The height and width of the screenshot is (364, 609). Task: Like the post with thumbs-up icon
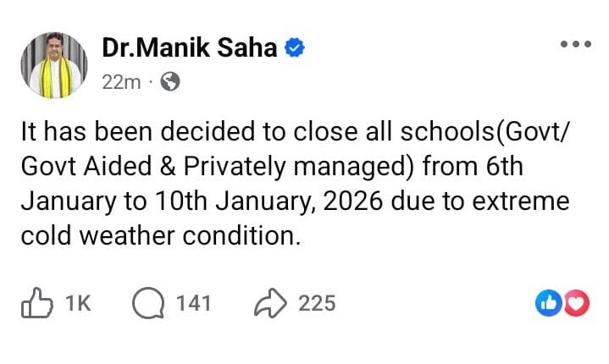[x=36, y=302]
